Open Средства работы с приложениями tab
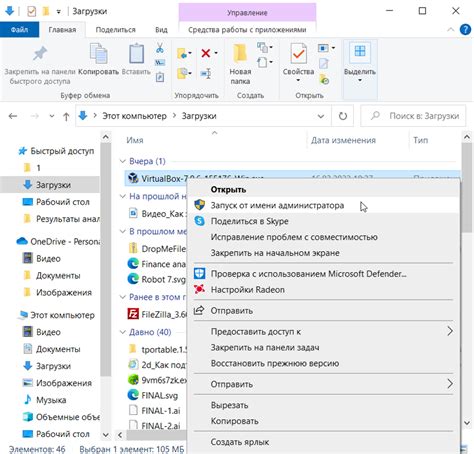The image size is (474, 454). click(x=247, y=30)
